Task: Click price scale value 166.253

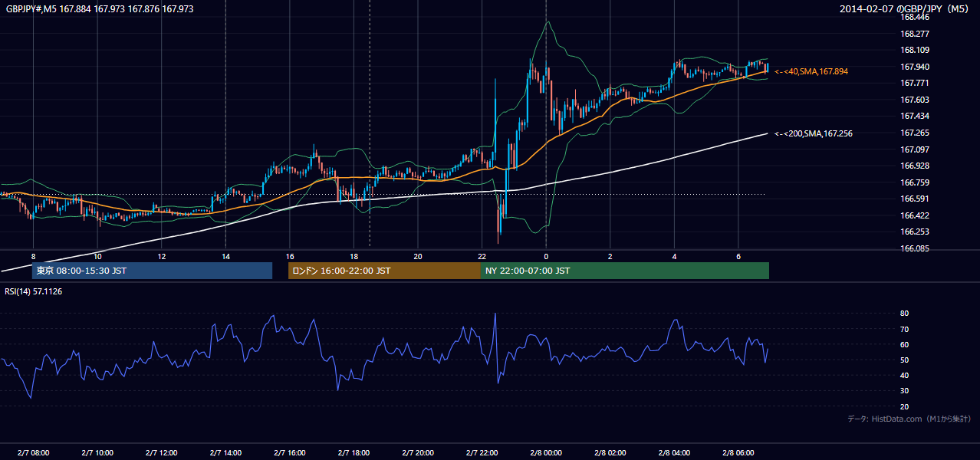Action: (915, 232)
